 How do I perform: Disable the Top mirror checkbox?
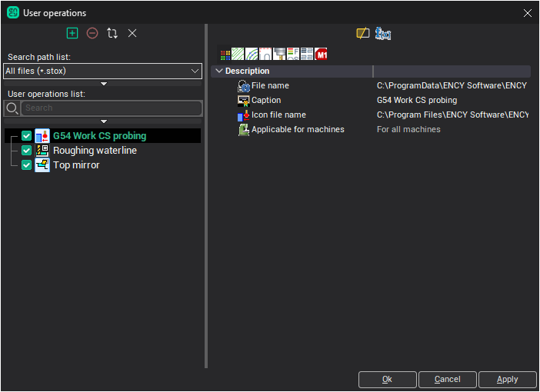point(27,165)
